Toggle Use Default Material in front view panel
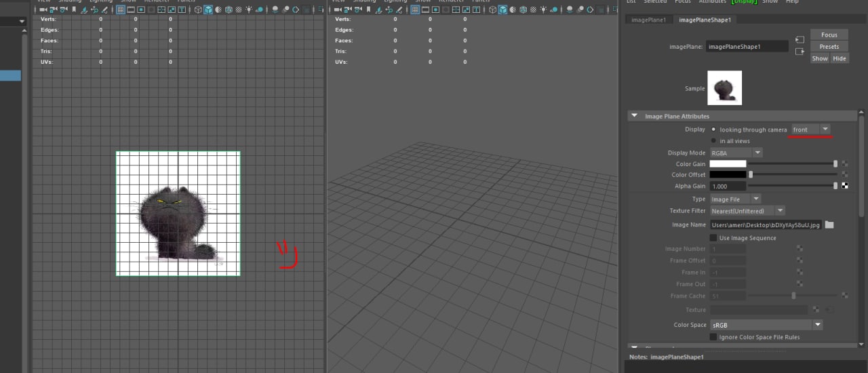The height and width of the screenshot is (373, 868). [218, 9]
